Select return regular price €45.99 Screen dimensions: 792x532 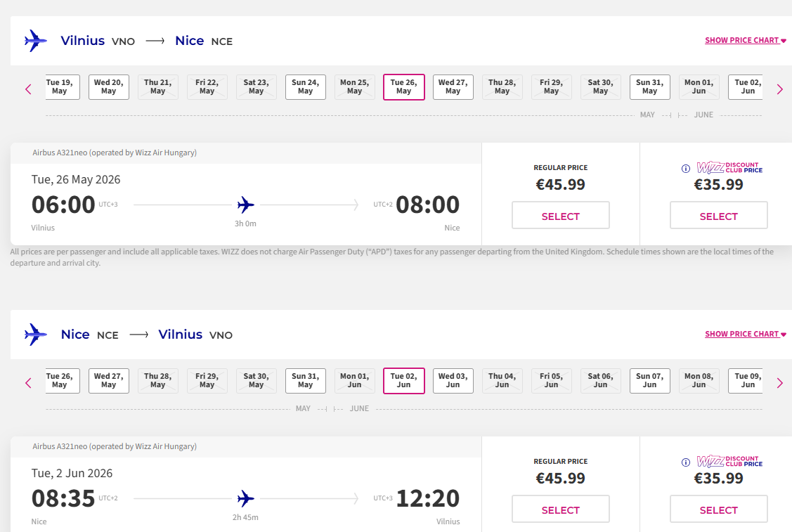coord(560,510)
